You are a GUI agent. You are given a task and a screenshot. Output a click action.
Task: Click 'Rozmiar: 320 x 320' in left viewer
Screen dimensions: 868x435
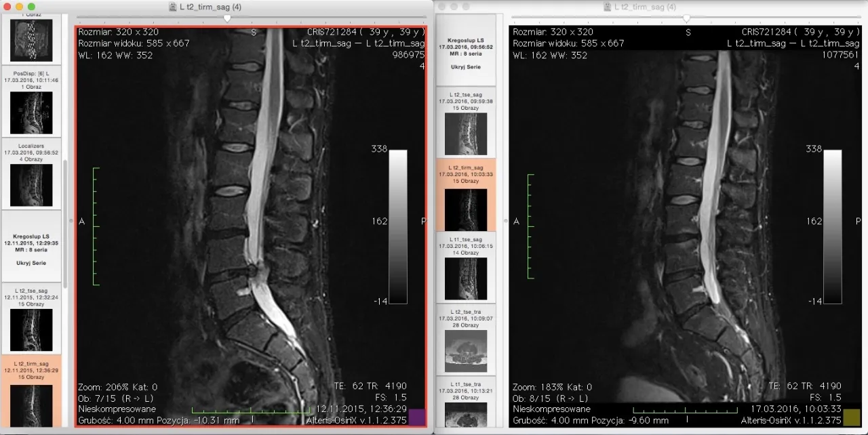coord(118,32)
